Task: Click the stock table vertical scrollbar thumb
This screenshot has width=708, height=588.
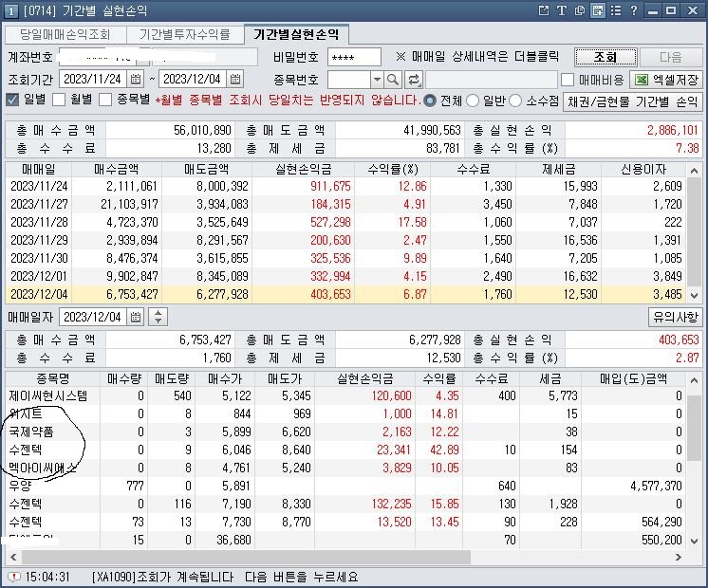Action: [694, 427]
